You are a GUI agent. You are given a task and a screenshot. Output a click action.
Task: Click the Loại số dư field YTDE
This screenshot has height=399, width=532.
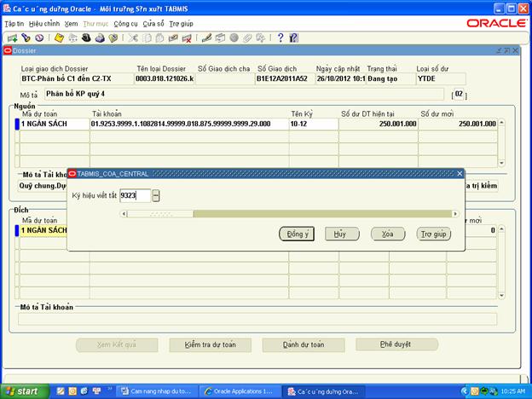(x=441, y=78)
